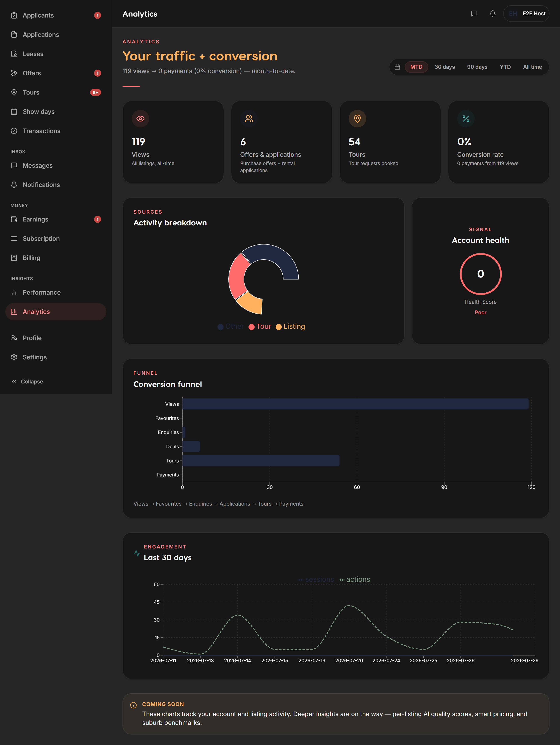Click the Views funnel bar
This screenshot has height=745, width=560.
[355, 404]
